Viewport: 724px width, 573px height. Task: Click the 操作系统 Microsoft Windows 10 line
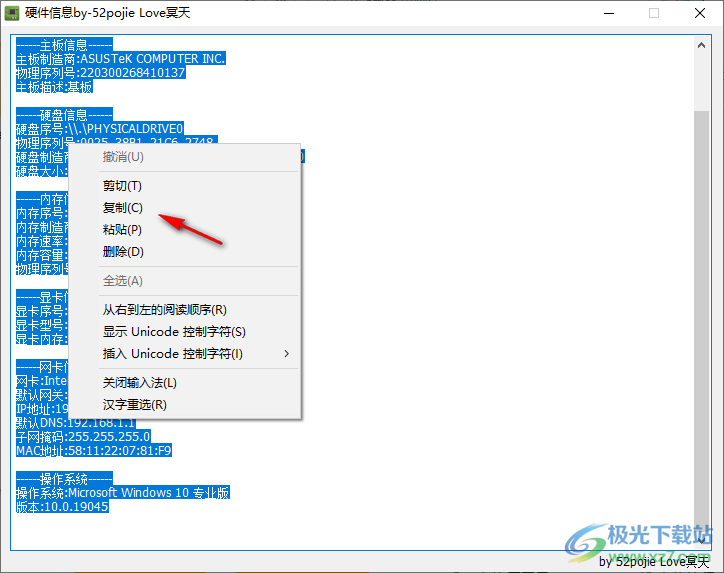pos(122,493)
